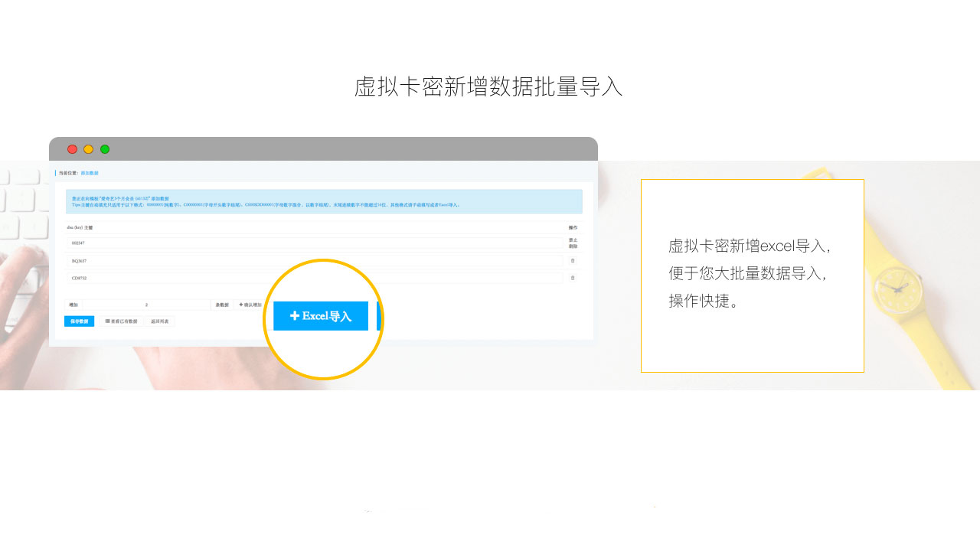Click the yellow minimize window dot
980x551 pixels.
click(89, 149)
